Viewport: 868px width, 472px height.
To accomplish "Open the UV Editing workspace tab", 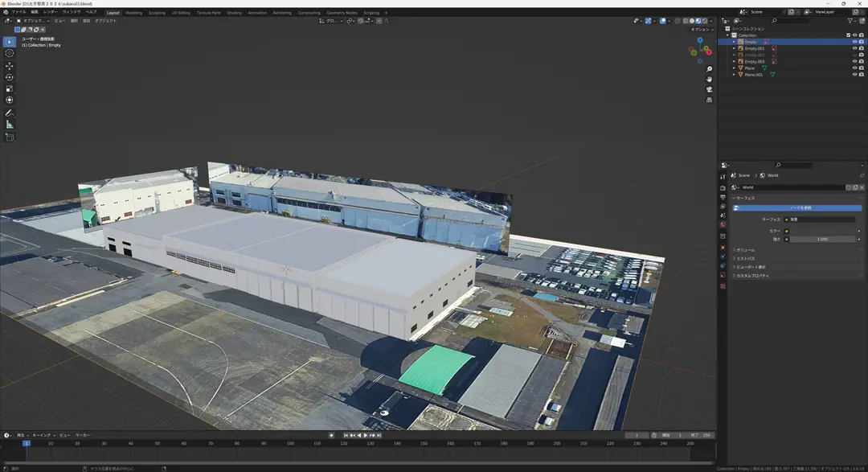I will (x=181, y=13).
